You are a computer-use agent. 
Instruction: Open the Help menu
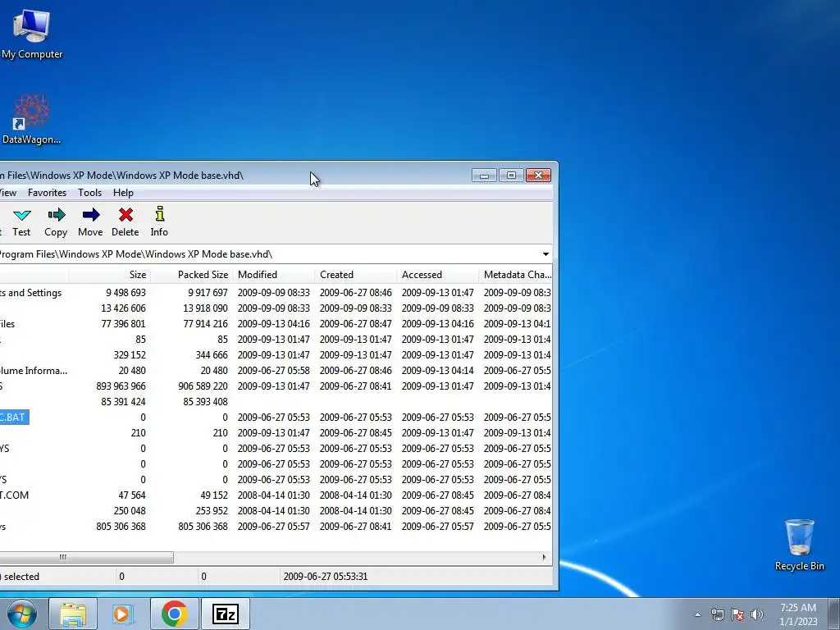coord(123,193)
